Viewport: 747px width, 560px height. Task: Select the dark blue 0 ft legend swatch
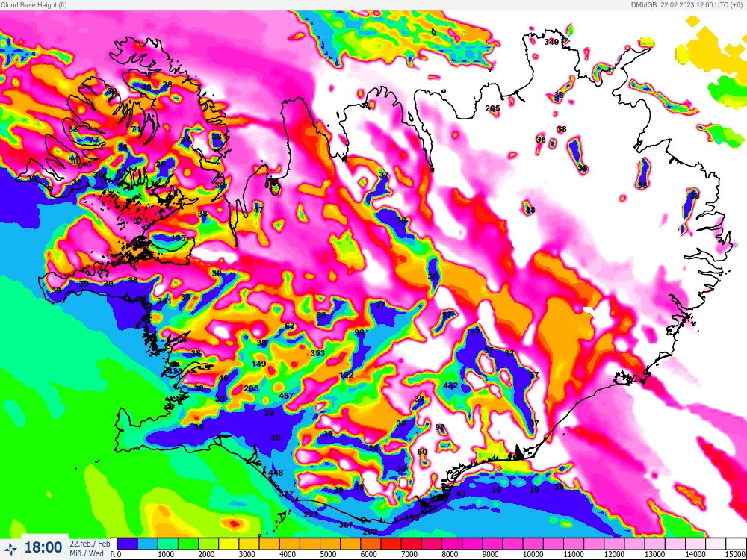pos(127,544)
